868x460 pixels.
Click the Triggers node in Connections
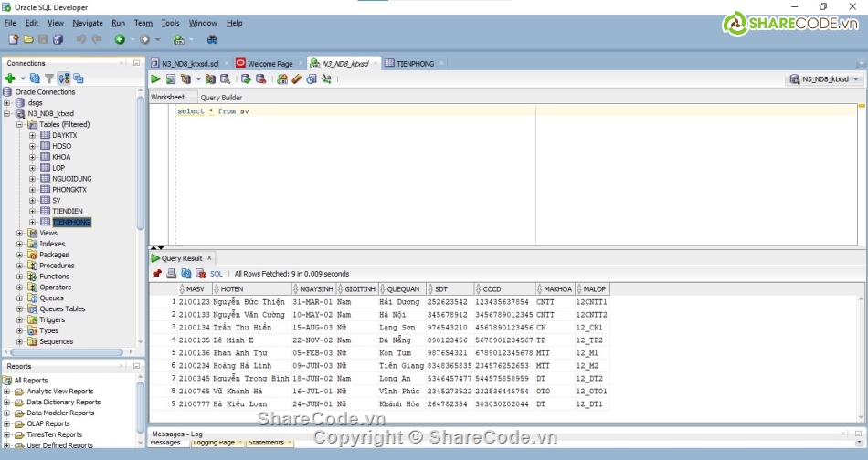52,319
